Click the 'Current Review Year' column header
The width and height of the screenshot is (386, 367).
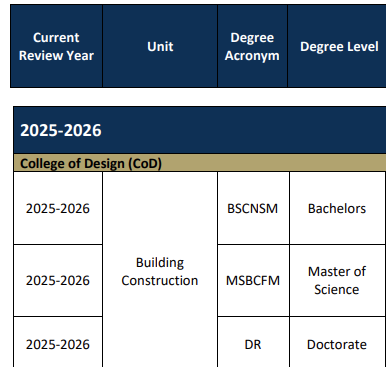[56, 46]
